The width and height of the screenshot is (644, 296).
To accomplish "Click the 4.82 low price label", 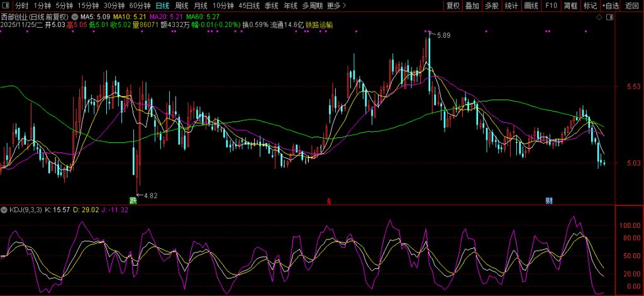I will click(x=151, y=196).
